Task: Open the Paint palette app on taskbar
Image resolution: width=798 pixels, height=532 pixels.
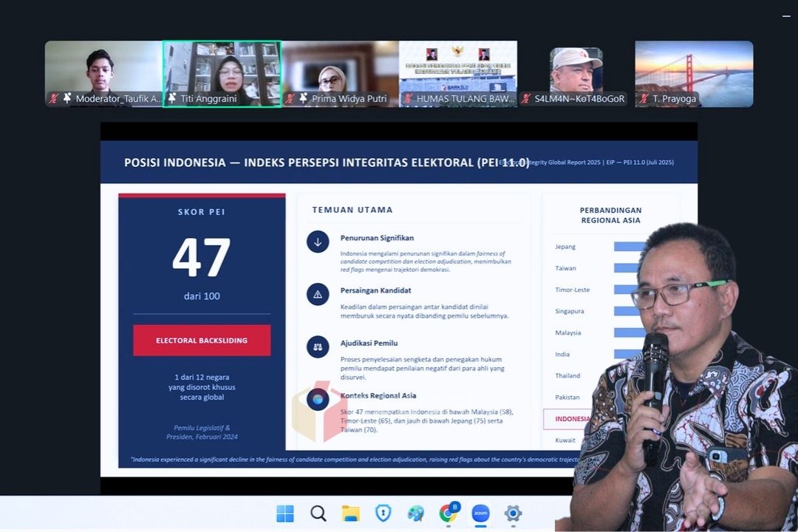Action: [416, 514]
